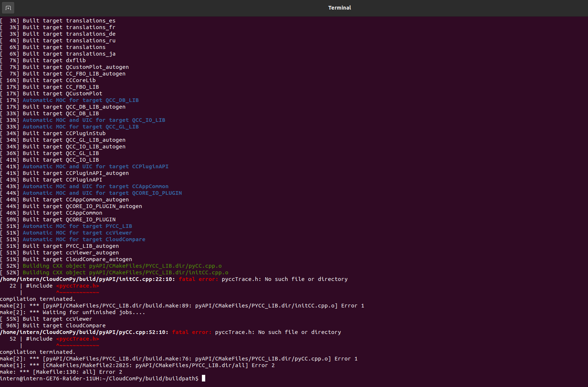This screenshot has width=588, height=387.
Task: Click 'Automatic MOC for target QCC_DB_LIB' line
Action: click(x=69, y=100)
